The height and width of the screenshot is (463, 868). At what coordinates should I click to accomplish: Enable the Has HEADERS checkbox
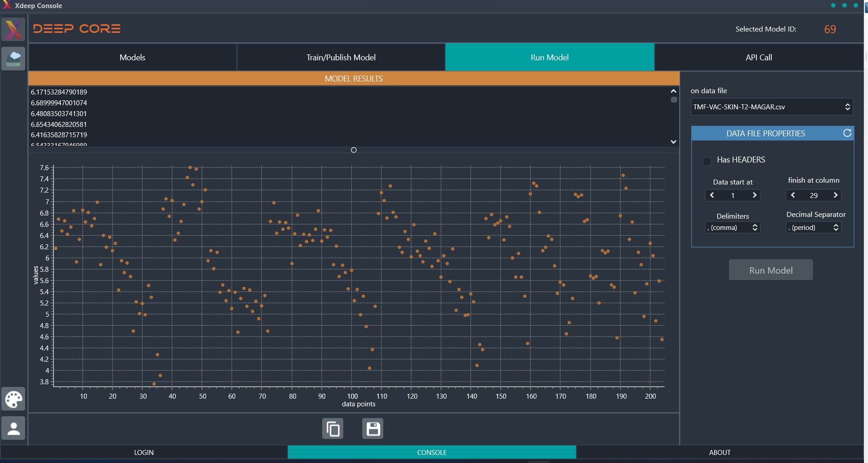(x=707, y=161)
